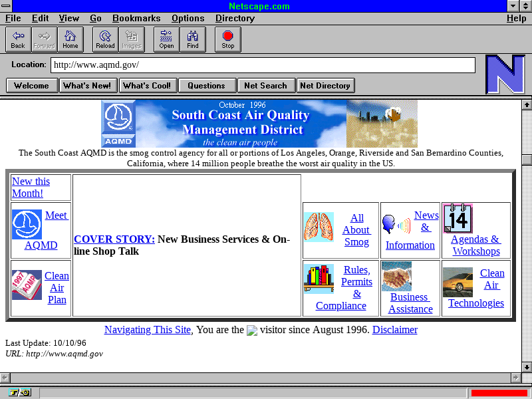Follow the Navigating This Site link
Screen dimensions: 532x399
click(x=148, y=330)
